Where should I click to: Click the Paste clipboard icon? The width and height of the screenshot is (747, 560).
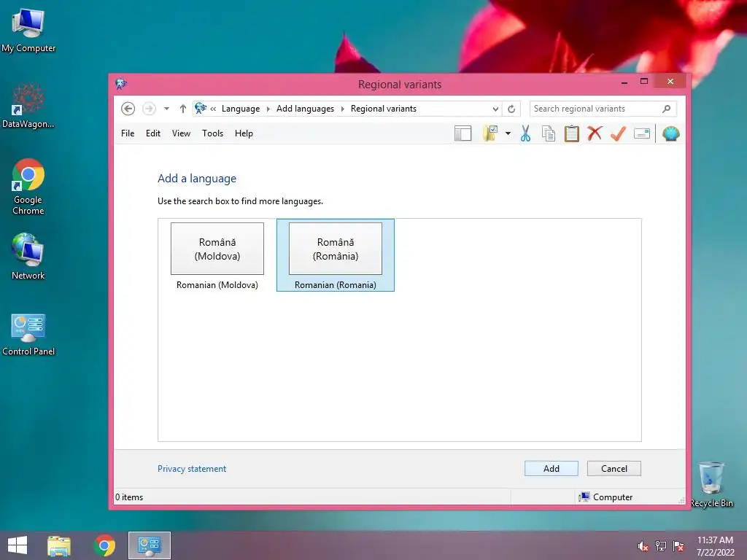[x=572, y=134]
